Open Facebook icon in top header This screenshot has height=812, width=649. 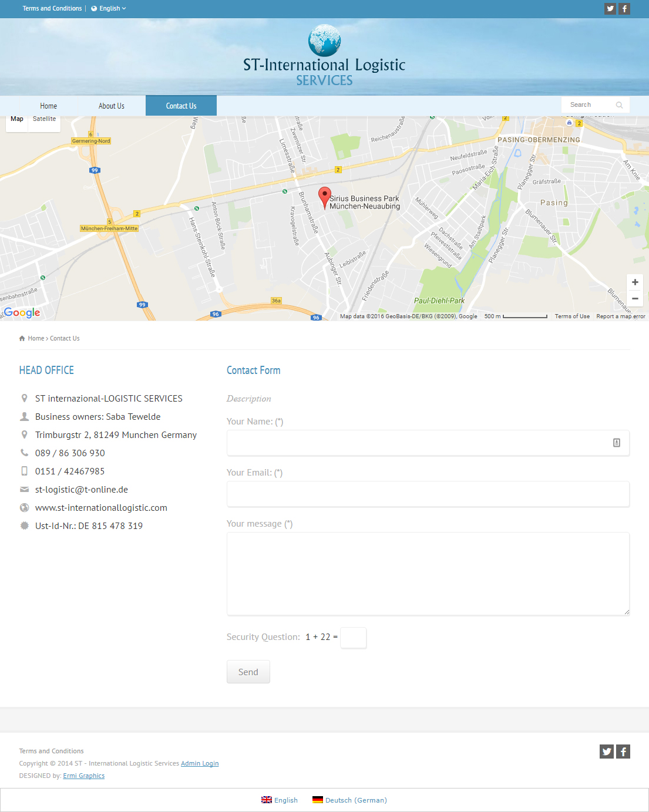coord(624,9)
